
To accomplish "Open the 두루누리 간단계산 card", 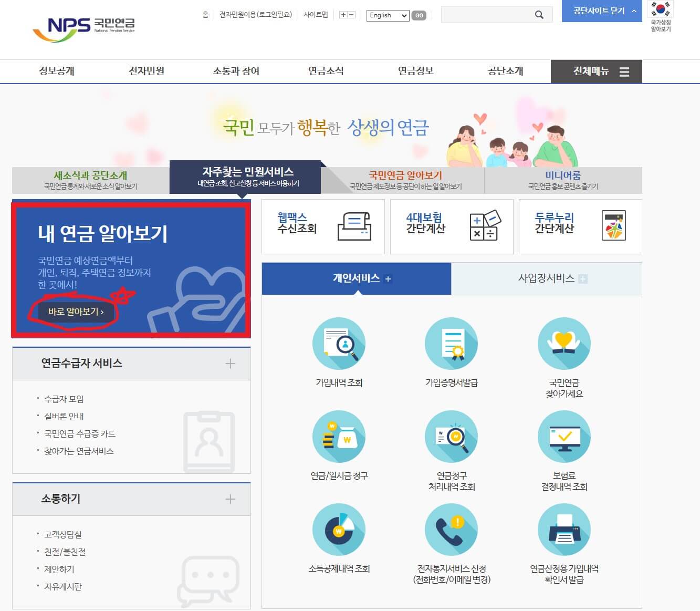I will coord(580,226).
